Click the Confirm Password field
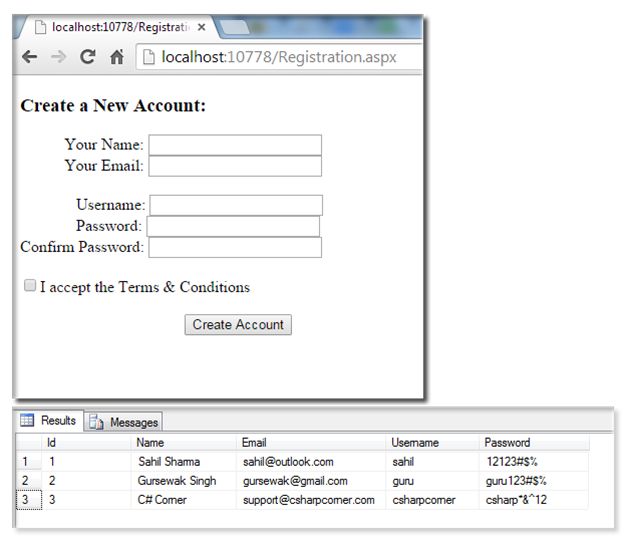This screenshot has width=624, height=536. [x=235, y=248]
